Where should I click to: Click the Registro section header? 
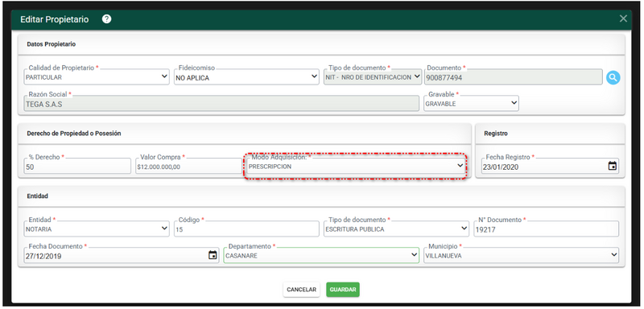(496, 134)
